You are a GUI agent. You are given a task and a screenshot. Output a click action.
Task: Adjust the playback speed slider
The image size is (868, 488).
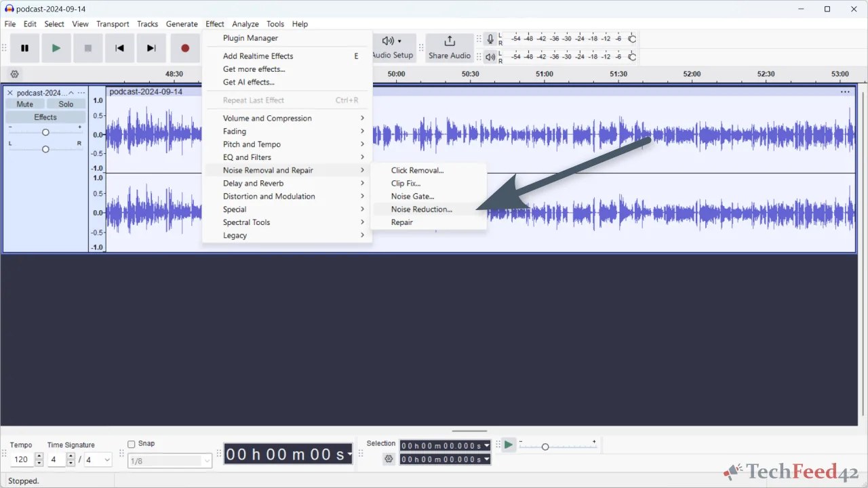557,447
